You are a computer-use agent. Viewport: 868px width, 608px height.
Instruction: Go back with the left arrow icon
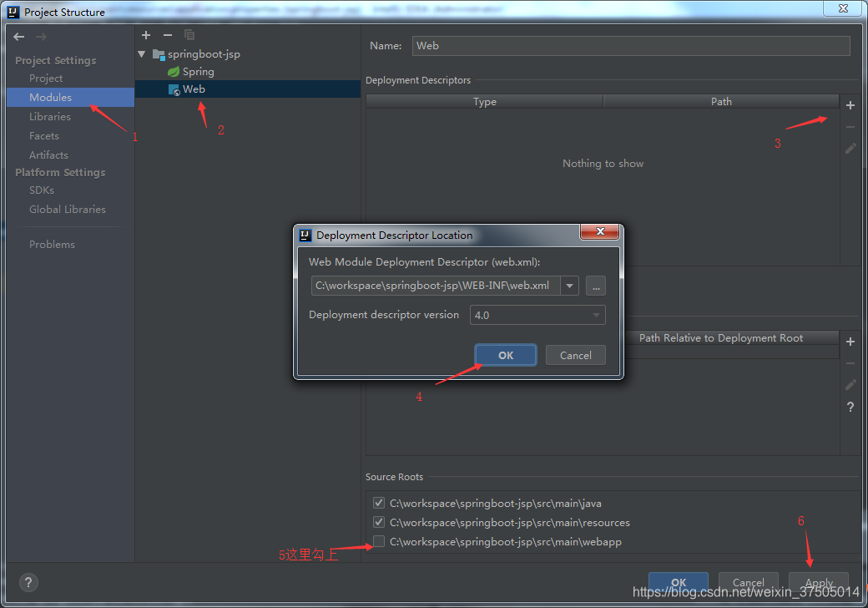point(19,37)
